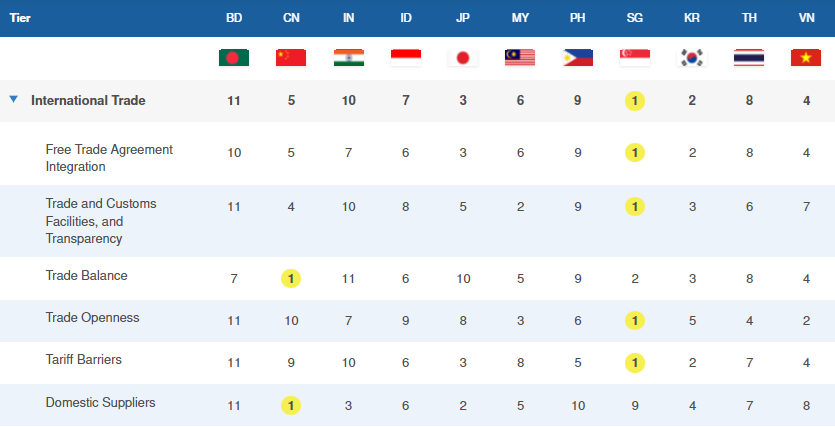Select the Tier column header
This screenshot has height=427, width=835.
20,18
